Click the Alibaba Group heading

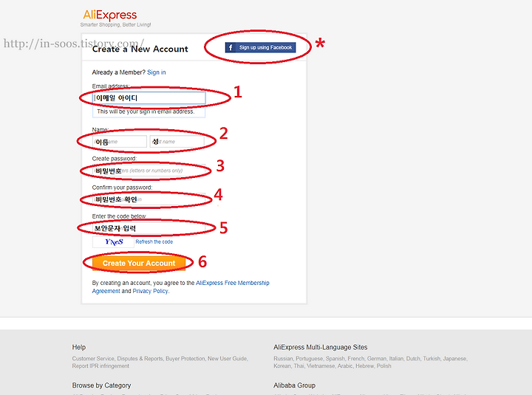click(295, 385)
